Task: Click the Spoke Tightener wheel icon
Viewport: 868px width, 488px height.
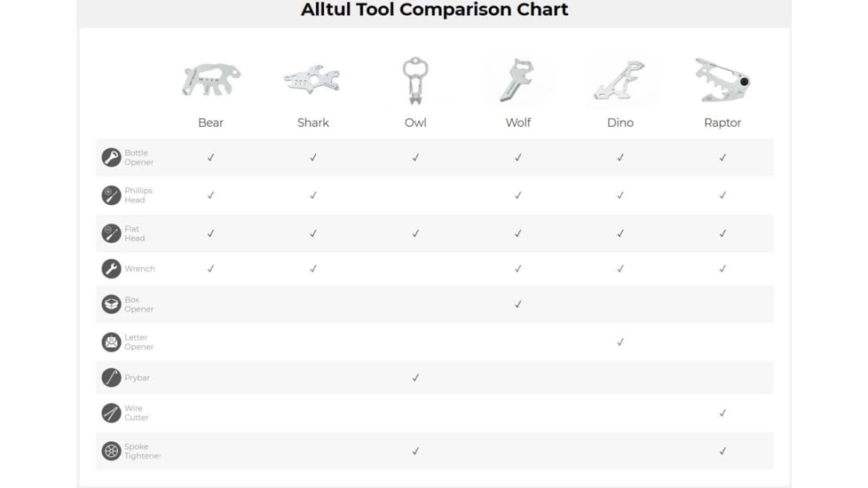Action: click(111, 451)
